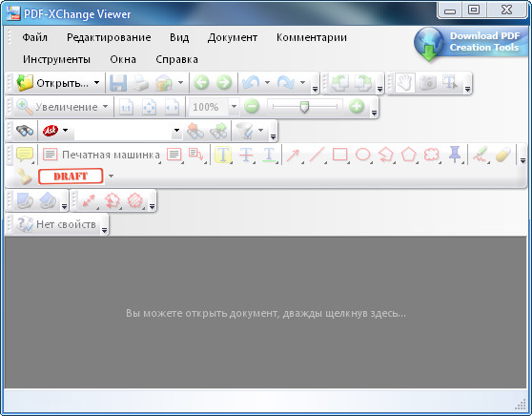The height and width of the screenshot is (416, 532).
Task: Expand the Redo history dropdown arrow
Action: tap(302, 82)
